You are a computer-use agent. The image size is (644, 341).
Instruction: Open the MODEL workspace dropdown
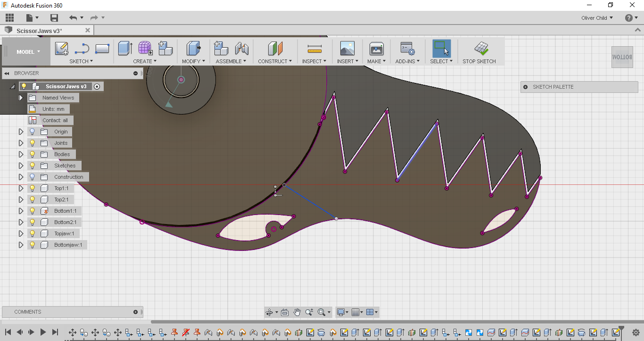click(x=28, y=52)
